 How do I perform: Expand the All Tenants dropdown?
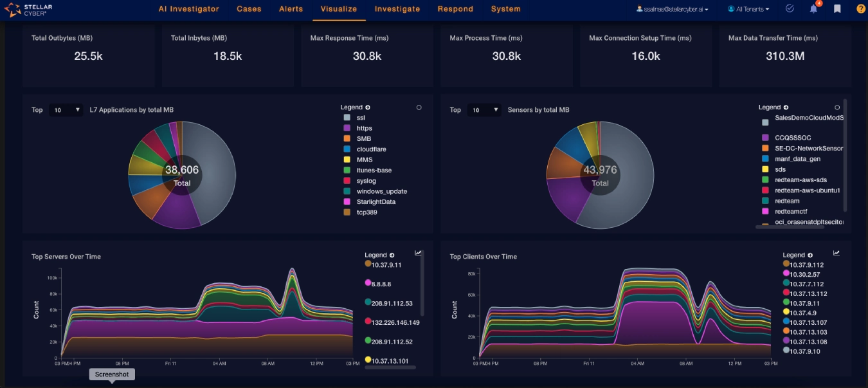tap(748, 10)
